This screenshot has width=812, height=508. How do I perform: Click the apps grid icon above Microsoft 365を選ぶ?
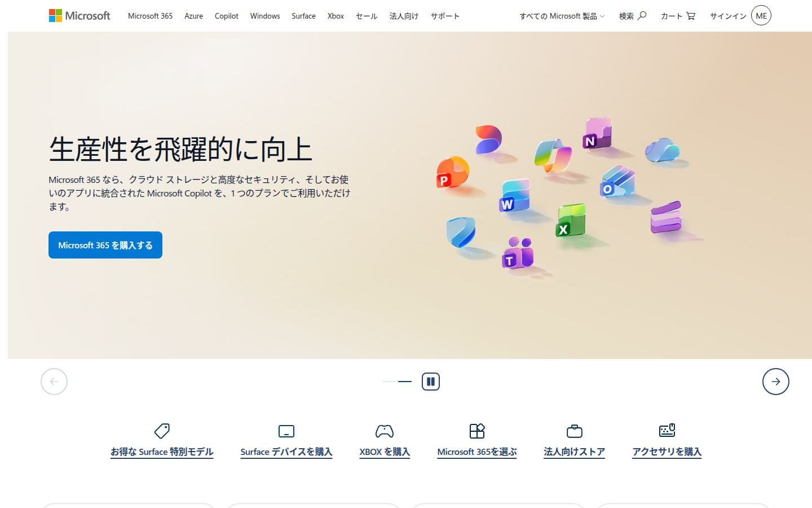click(x=477, y=431)
